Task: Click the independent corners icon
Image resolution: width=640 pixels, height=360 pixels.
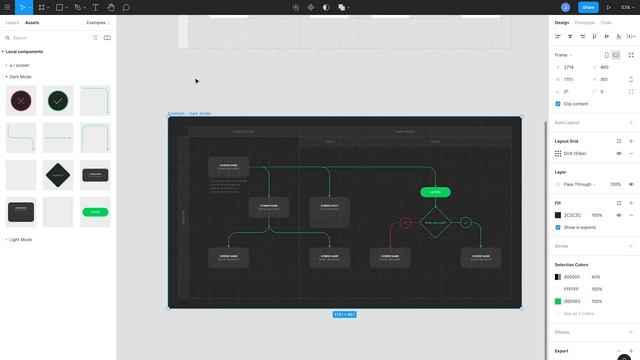Action: point(631,92)
